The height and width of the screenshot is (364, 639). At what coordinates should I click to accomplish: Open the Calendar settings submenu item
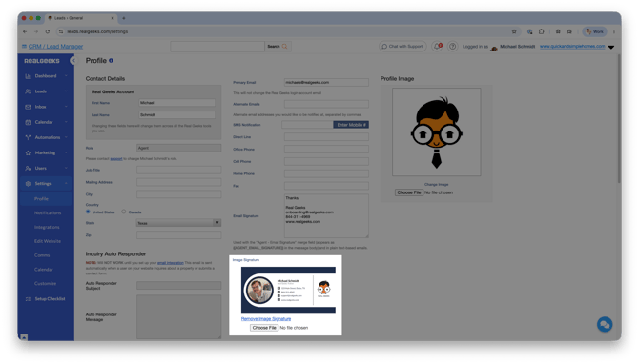coord(44,270)
